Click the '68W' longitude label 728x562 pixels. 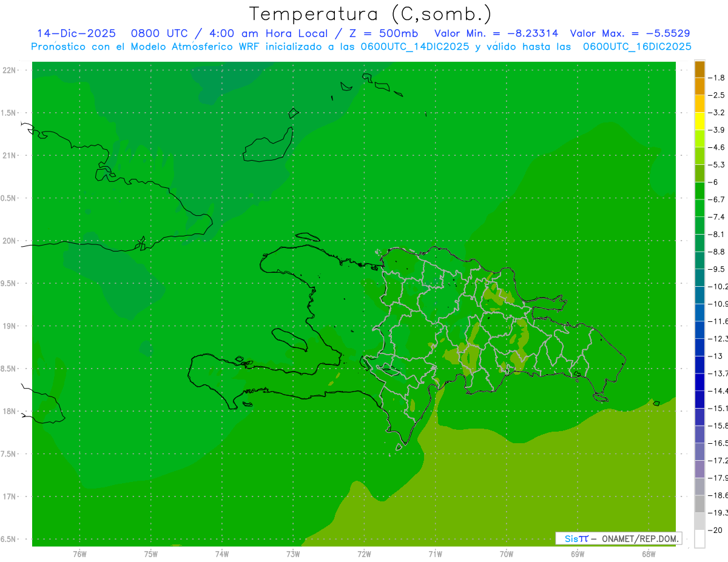649,554
